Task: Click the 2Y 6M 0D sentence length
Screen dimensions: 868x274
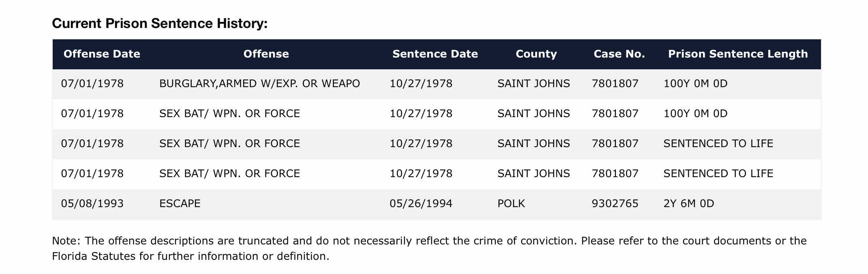Action: pos(689,203)
